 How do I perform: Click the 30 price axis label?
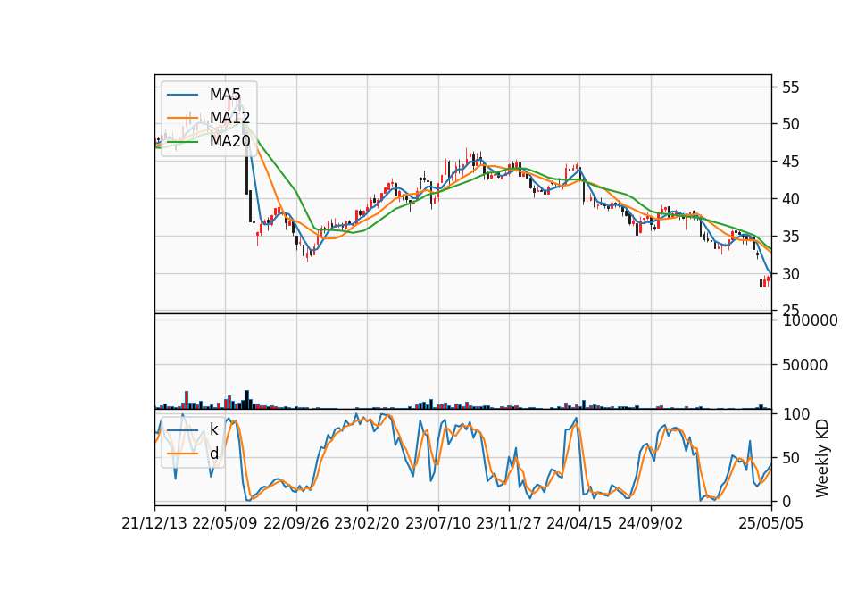(791, 274)
